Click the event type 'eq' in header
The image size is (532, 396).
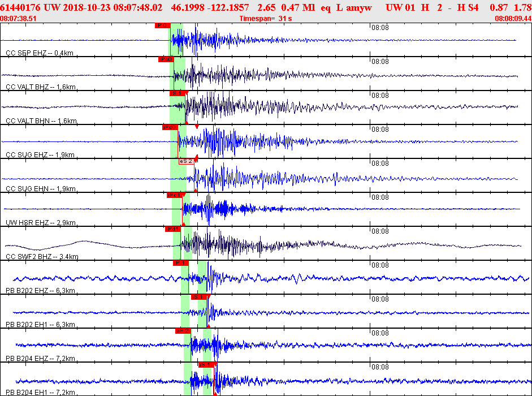(326, 8)
